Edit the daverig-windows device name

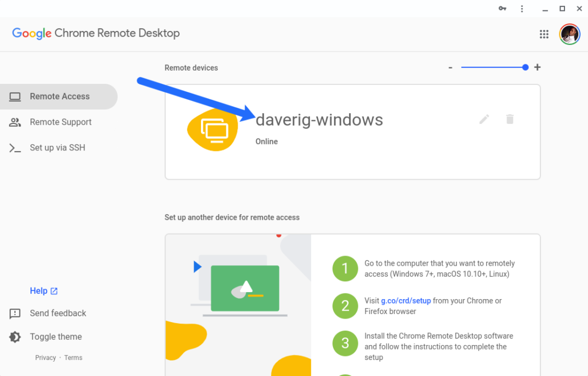coord(484,119)
